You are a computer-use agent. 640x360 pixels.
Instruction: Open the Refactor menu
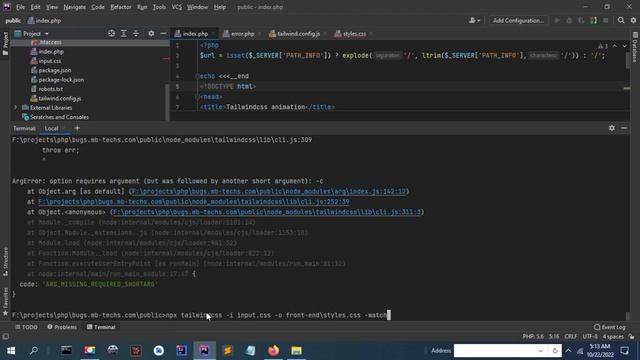click(121, 7)
